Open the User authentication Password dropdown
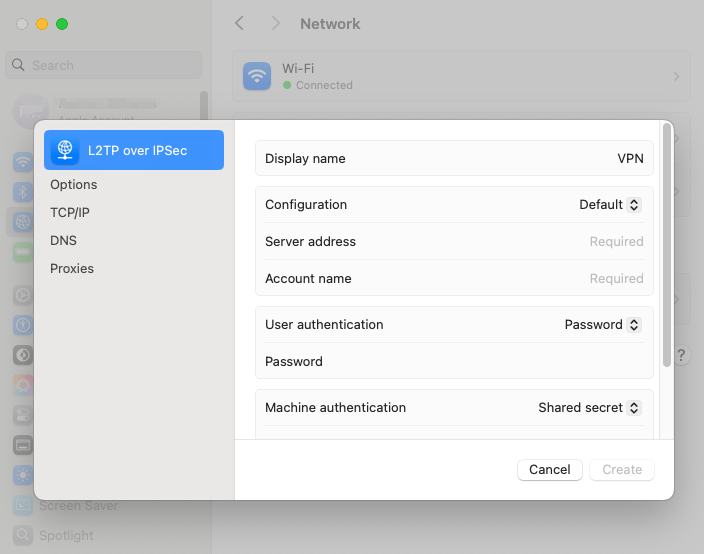 click(x=603, y=325)
